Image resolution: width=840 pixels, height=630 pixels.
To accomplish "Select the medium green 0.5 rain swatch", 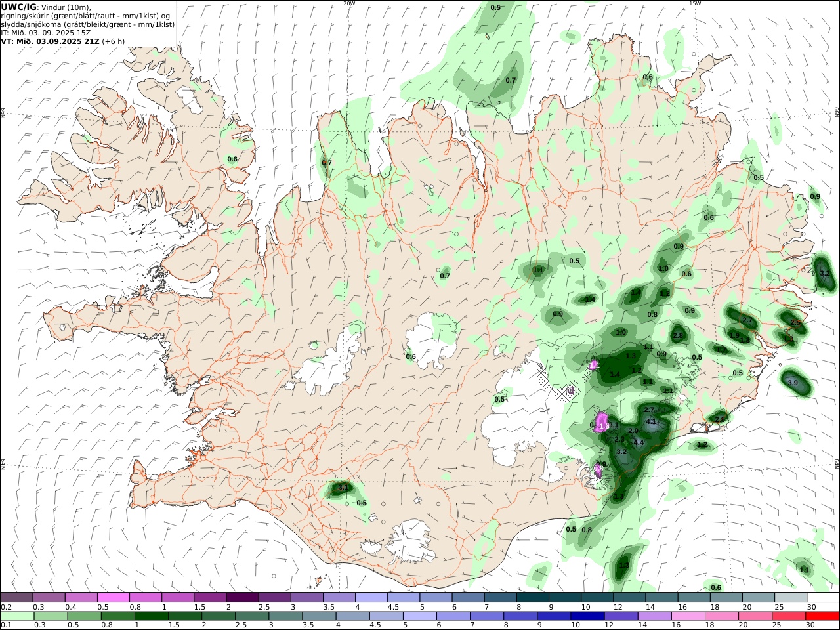I will coord(85,616).
